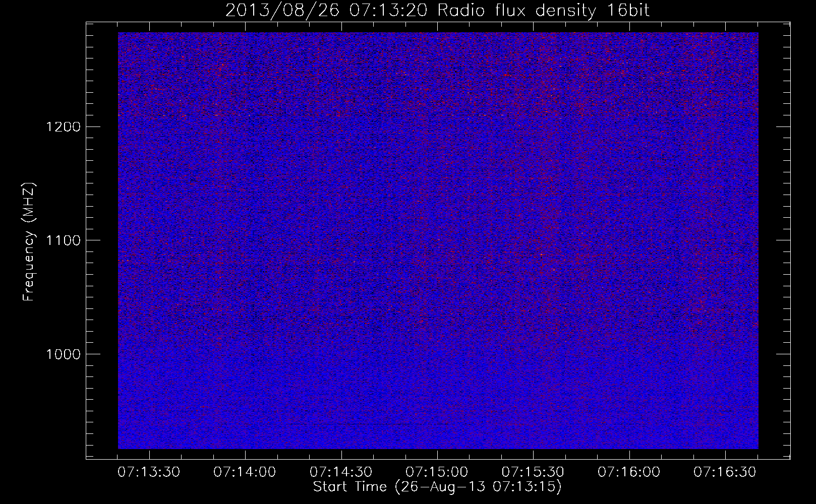Click the "Start Time (26-Aug-13 07:13:15)" label
The image size is (816, 504).
pyautogui.click(x=437, y=487)
